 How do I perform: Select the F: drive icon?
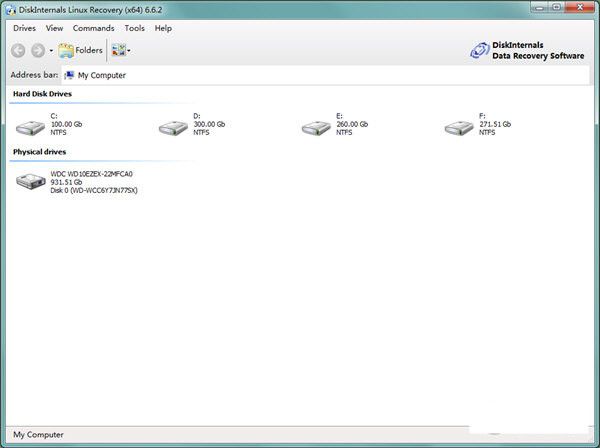pyautogui.click(x=459, y=128)
